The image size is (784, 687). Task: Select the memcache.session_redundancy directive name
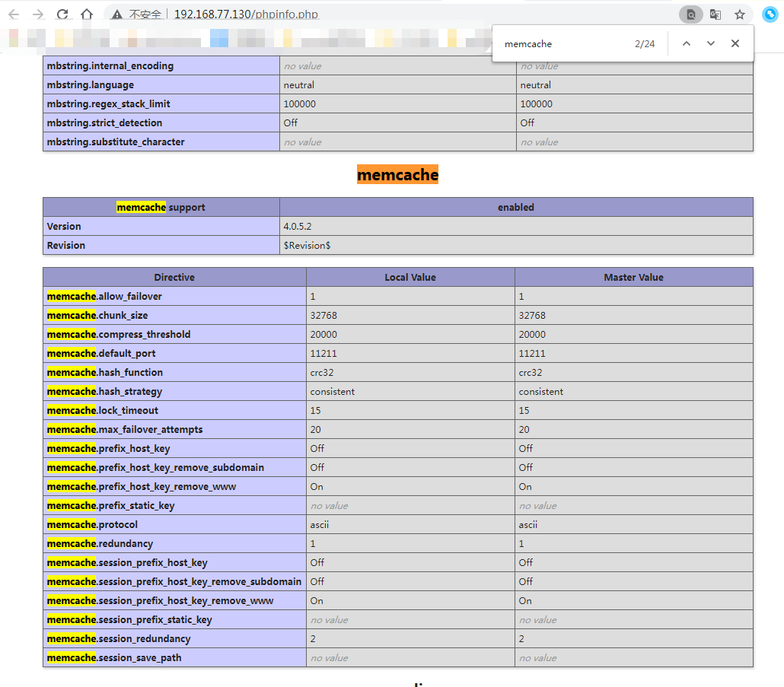(119, 638)
